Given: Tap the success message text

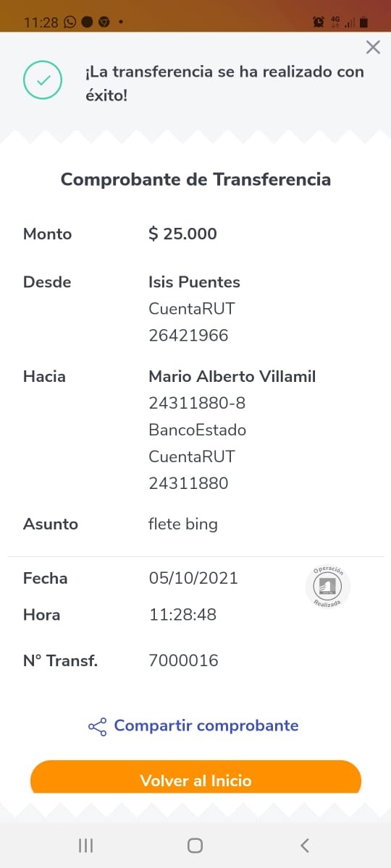Looking at the screenshot, I should click(224, 83).
